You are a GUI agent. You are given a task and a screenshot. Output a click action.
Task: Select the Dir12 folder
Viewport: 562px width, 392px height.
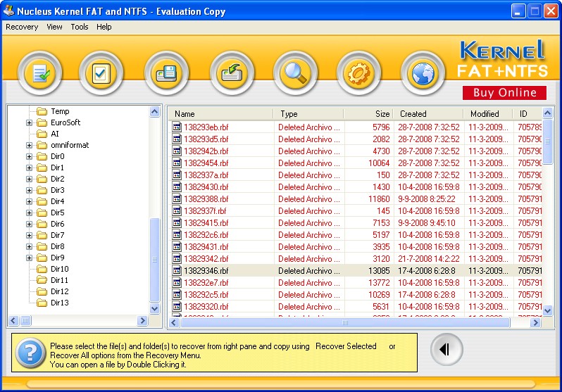coord(59,291)
